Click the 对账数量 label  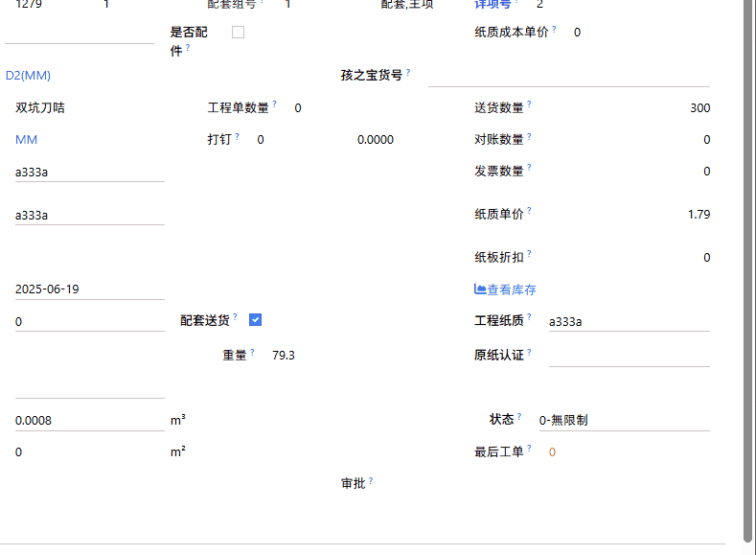(499, 140)
